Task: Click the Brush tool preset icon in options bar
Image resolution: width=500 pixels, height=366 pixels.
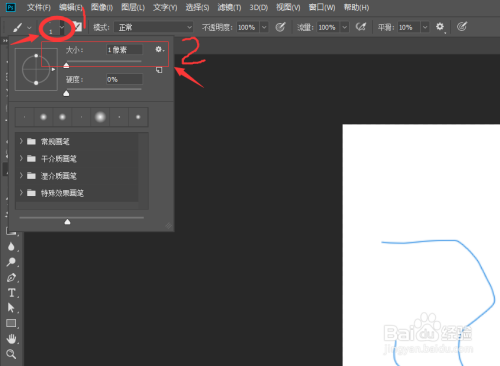Action: (x=17, y=27)
